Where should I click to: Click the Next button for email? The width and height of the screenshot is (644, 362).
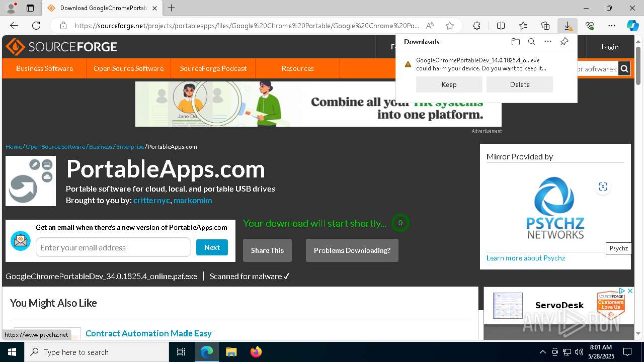212,247
